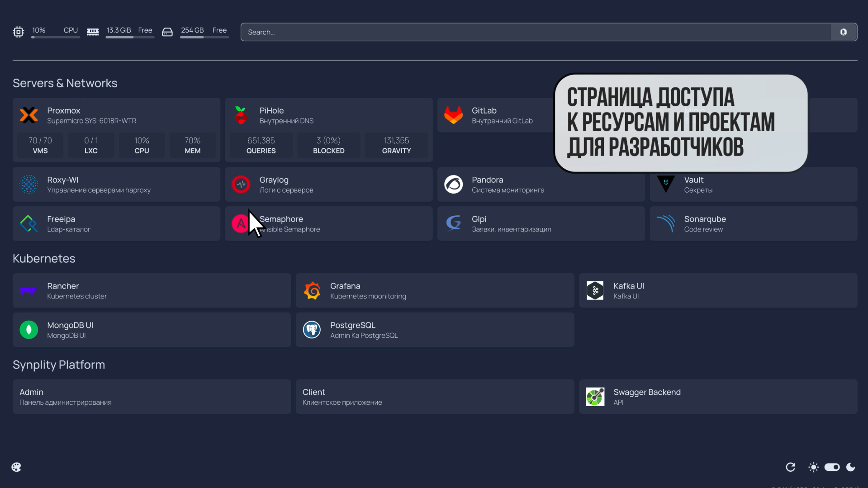This screenshot has width=868, height=488.
Task: Open the Sonarqube code review card
Action: (x=752, y=223)
